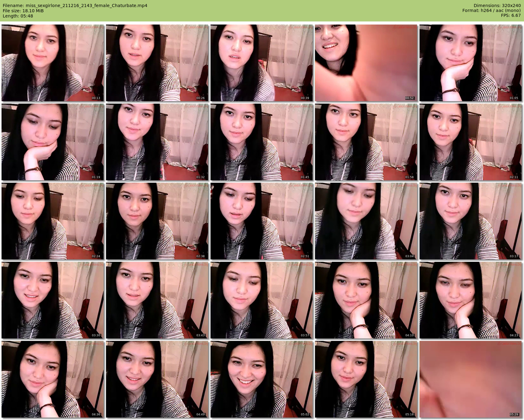Open the frame with timestamp 02:24
The image size is (524, 420).
[x=53, y=221]
